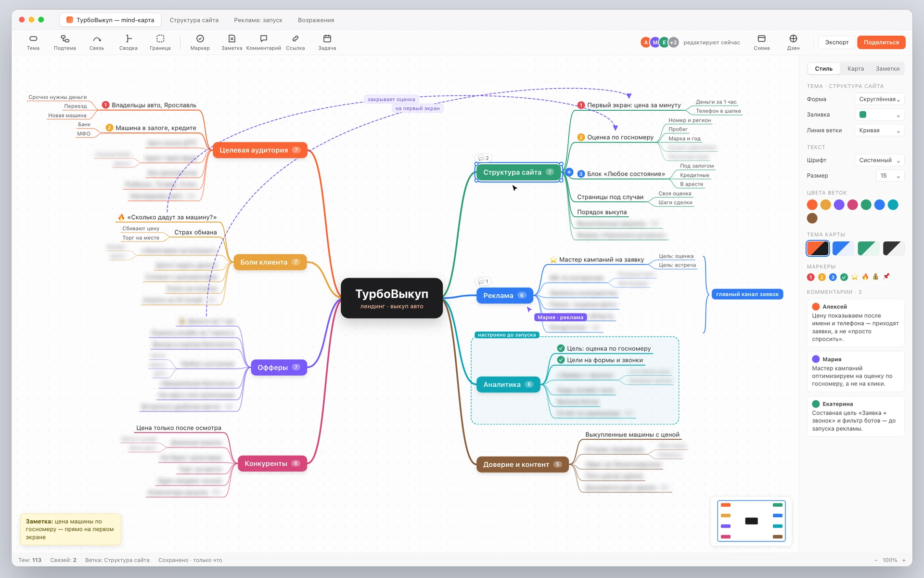Open the Заливка fill color dropdown
924x578 pixels.
[879, 115]
